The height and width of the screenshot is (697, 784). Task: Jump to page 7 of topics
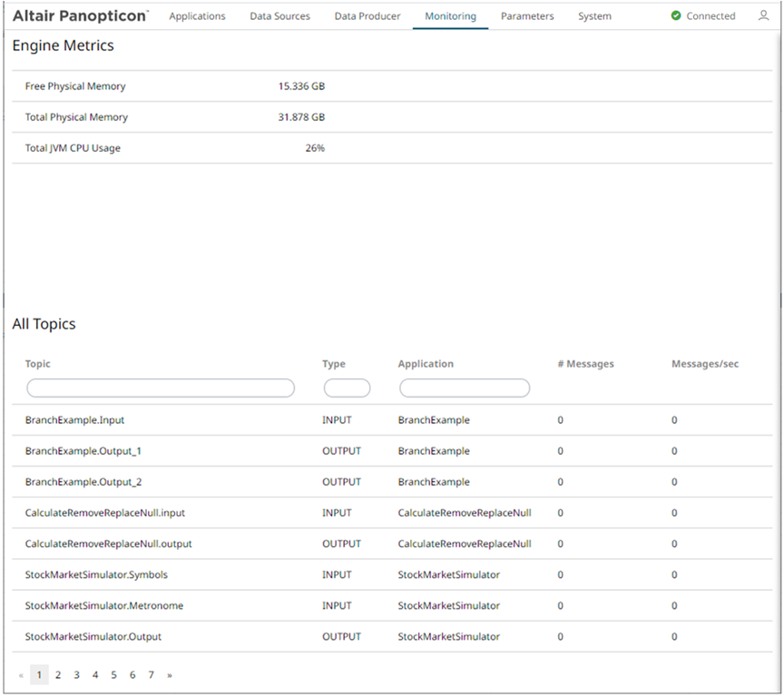[x=151, y=675]
